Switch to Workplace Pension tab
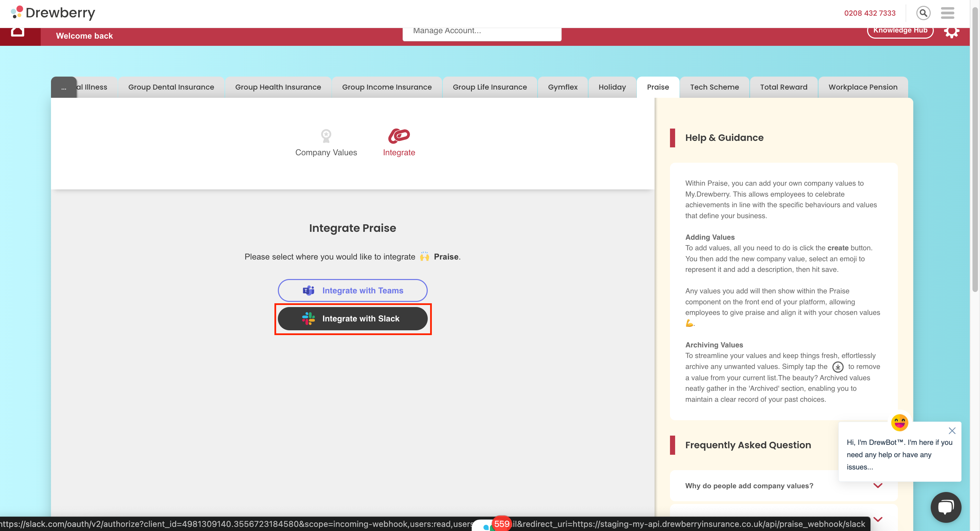Image resolution: width=980 pixels, height=531 pixels. [863, 87]
